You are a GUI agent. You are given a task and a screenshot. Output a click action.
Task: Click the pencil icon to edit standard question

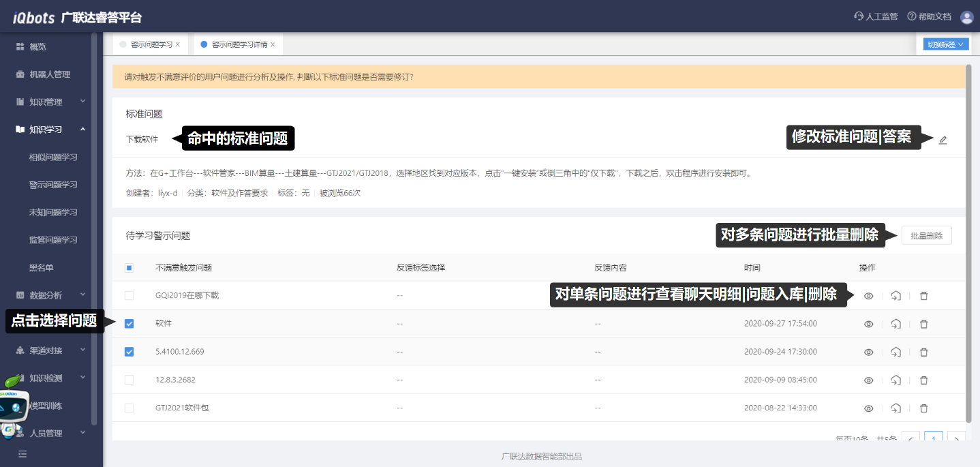[943, 140]
